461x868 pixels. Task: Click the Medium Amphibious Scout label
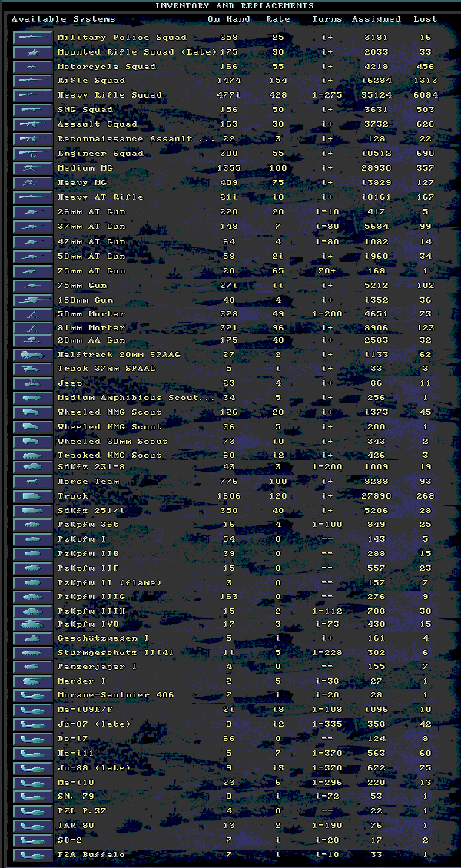click(136, 397)
